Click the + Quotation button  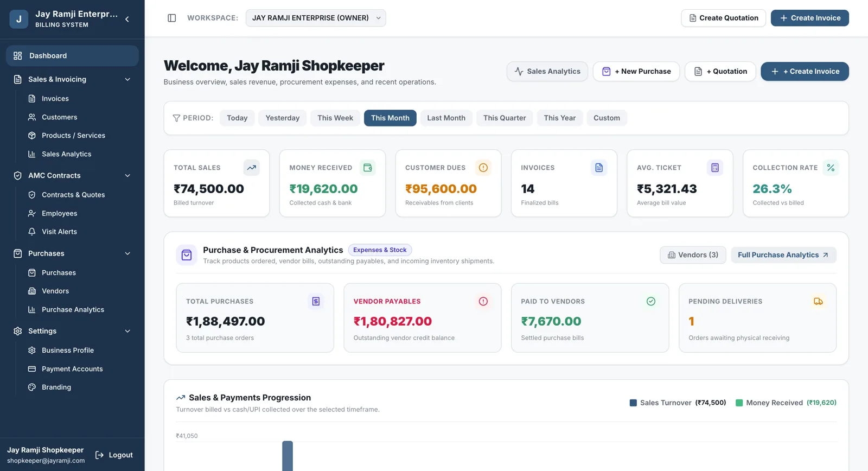[720, 72]
